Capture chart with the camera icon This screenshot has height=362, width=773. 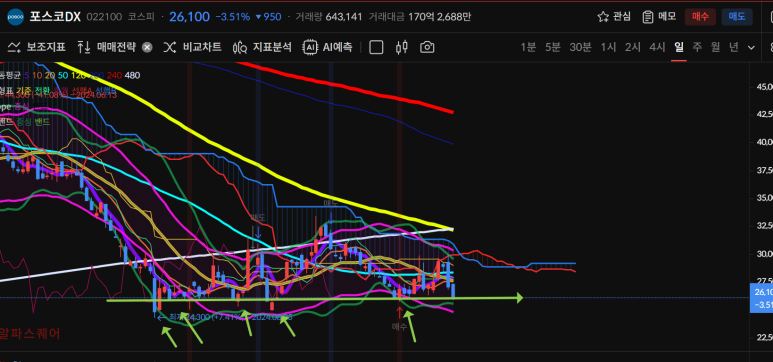pos(427,47)
